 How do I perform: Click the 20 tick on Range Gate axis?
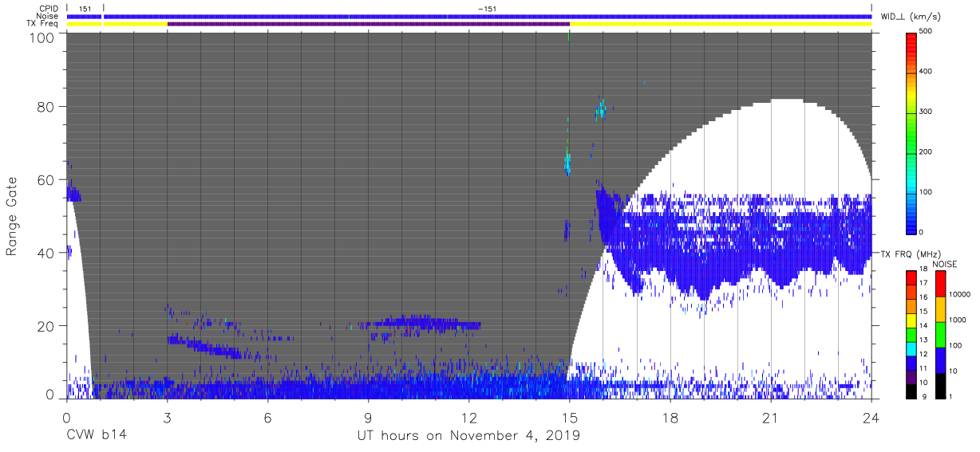pyautogui.click(x=47, y=326)
